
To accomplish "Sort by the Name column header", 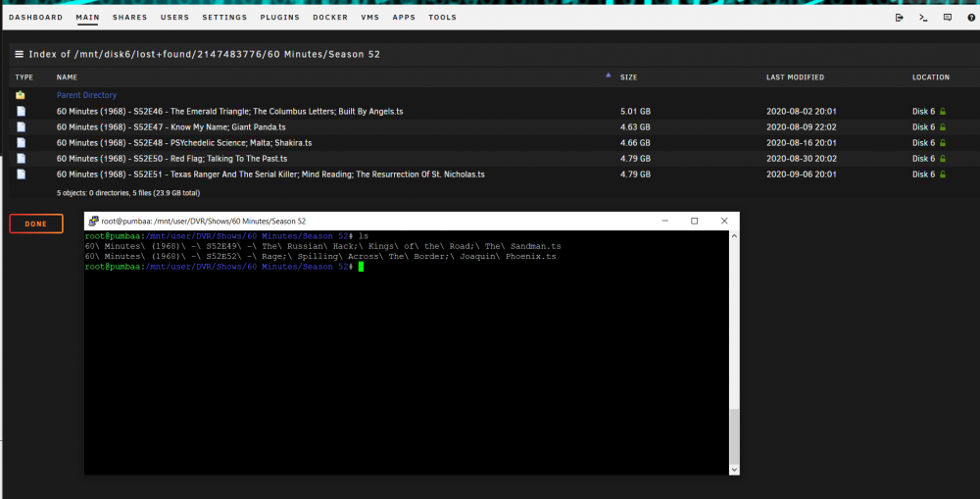I will (x=67, y=77).
